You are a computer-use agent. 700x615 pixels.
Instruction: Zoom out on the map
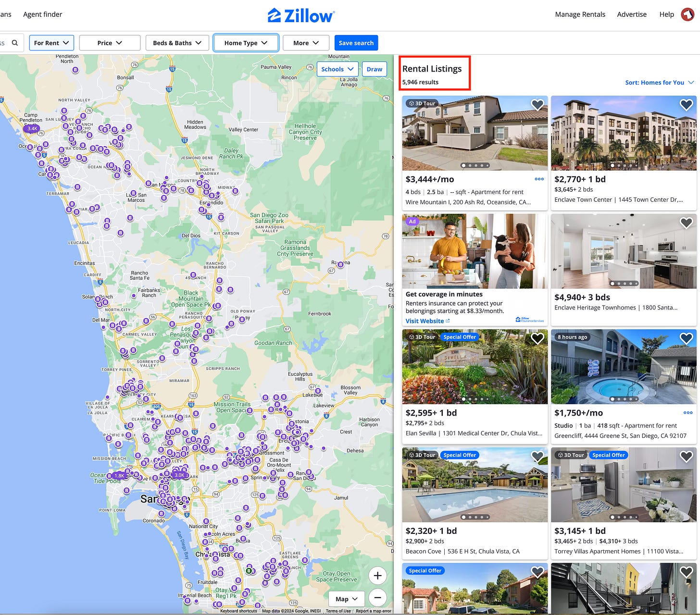[377, 598]
